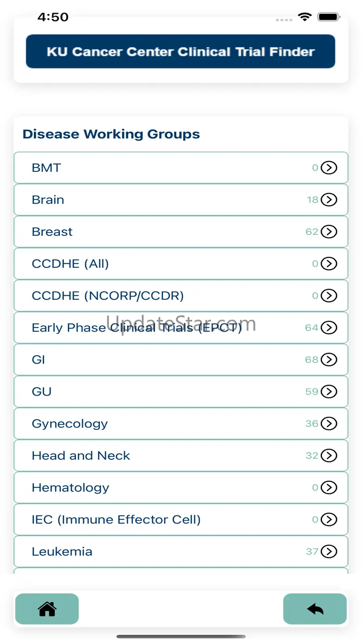
Task: Tap the arrow icon beside Breast
Action: pos(329,232)
